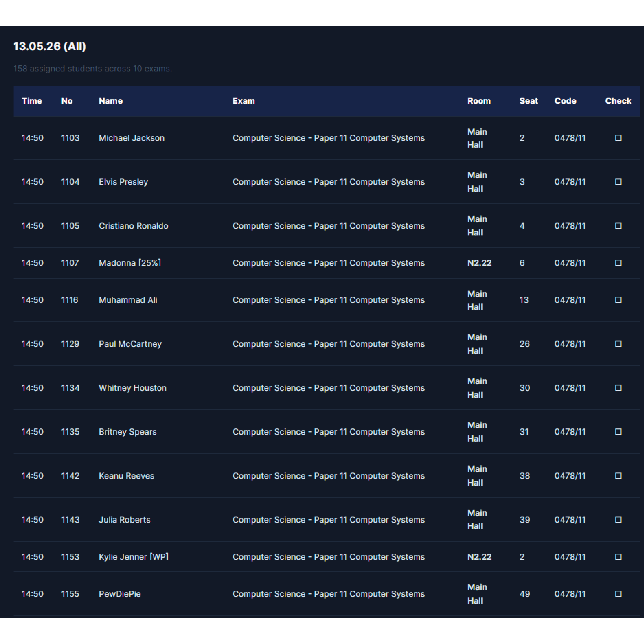Click seat number 30
Viewport: 644px width, 644px height.
tap(525, 388)
